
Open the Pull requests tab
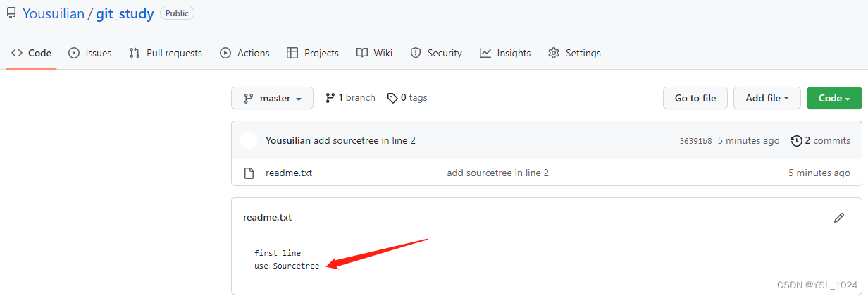click(x=166, y=53)
